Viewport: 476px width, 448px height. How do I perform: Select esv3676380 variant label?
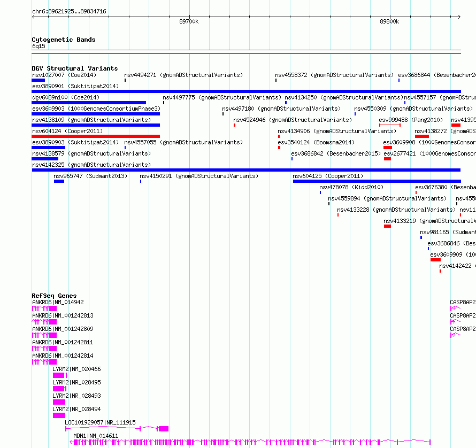[446, 187]
